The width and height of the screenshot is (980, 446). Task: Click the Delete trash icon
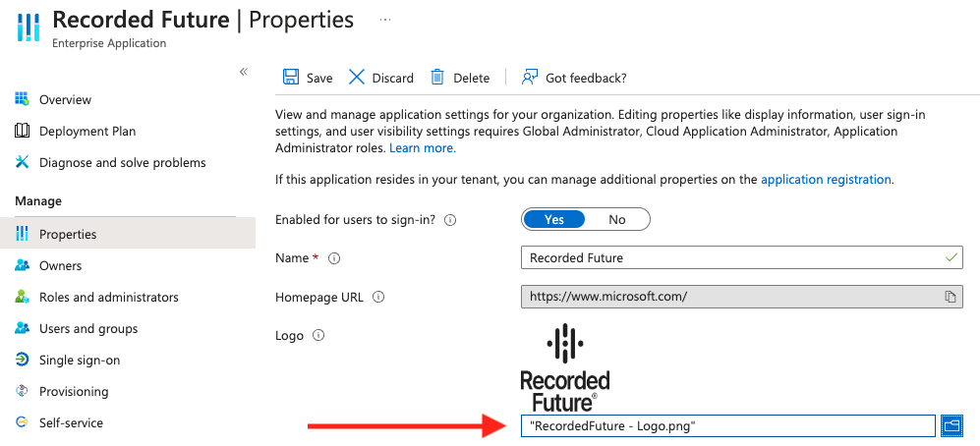tap(437, 78)
